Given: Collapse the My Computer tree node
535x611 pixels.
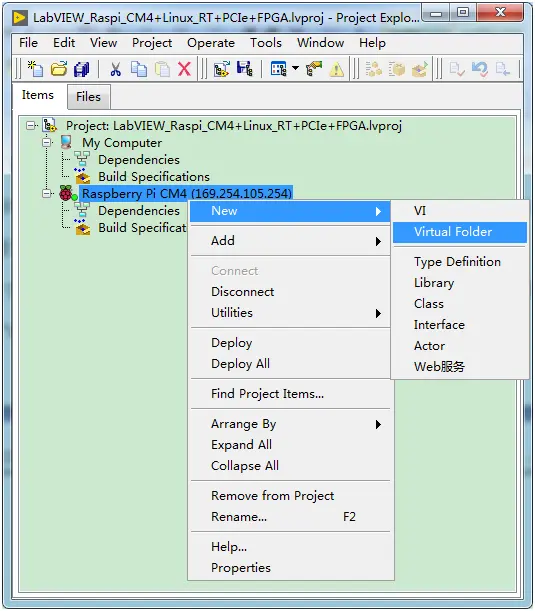Looking at the screenshot, I should point(47,143).
